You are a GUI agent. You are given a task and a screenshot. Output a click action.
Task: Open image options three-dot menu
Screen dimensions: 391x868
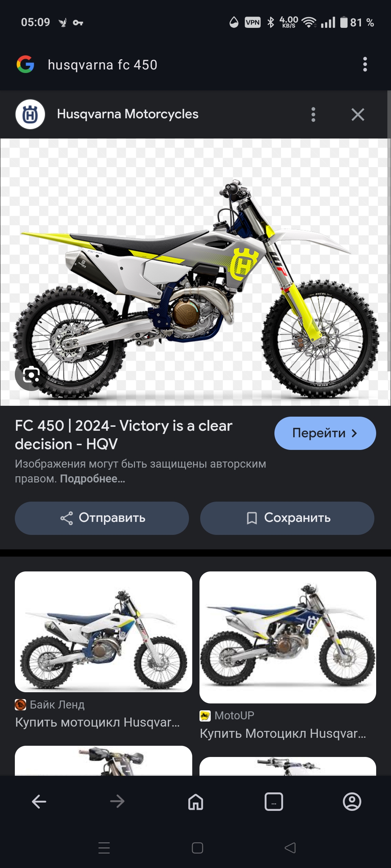[314, 115]
